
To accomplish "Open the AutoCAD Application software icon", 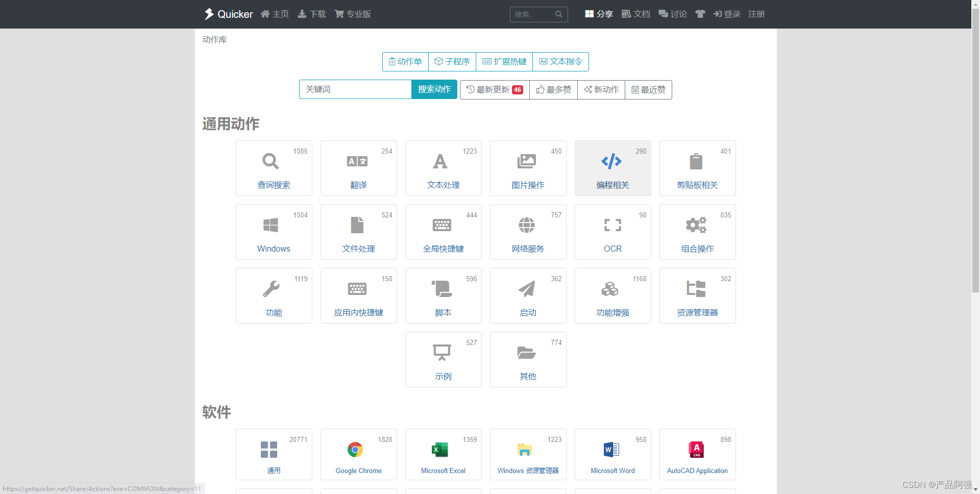I will coord(696,450).
